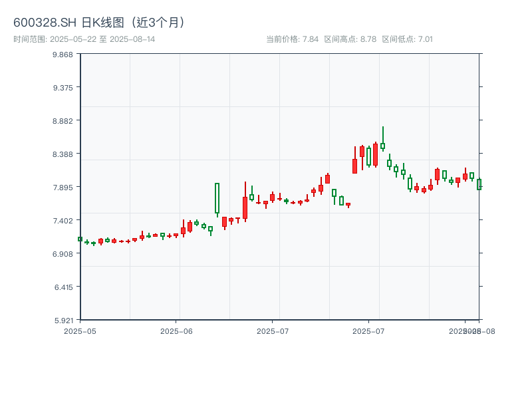Click the last candlestick at the right edge

pyautogui.click(x=479, y=184)
